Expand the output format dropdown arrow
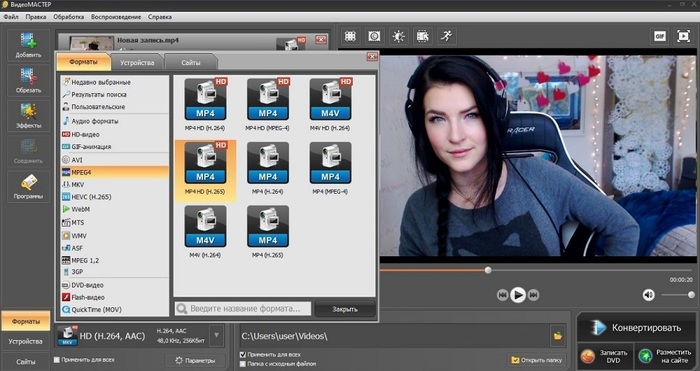The image size is (700, 371). tap(217, 336)
